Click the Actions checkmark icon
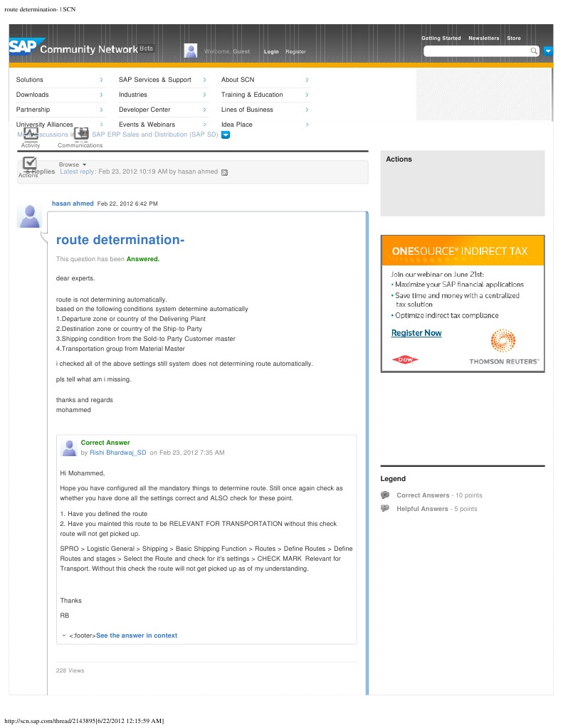Screen dimensions: 563x728 pyautogui.click(x=30, y=163)
